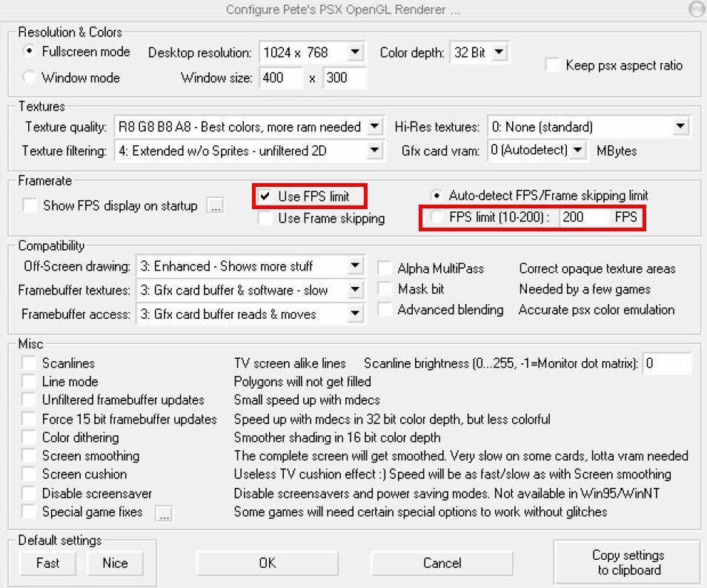This screenshot has height=588, width=707.
Task: Enable Keep psx aspect ratio
Action: coord(553,65)
